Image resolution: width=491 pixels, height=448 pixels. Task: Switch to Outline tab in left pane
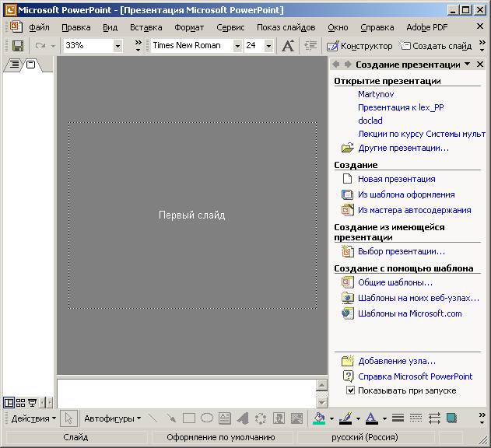tap(15, 65)
